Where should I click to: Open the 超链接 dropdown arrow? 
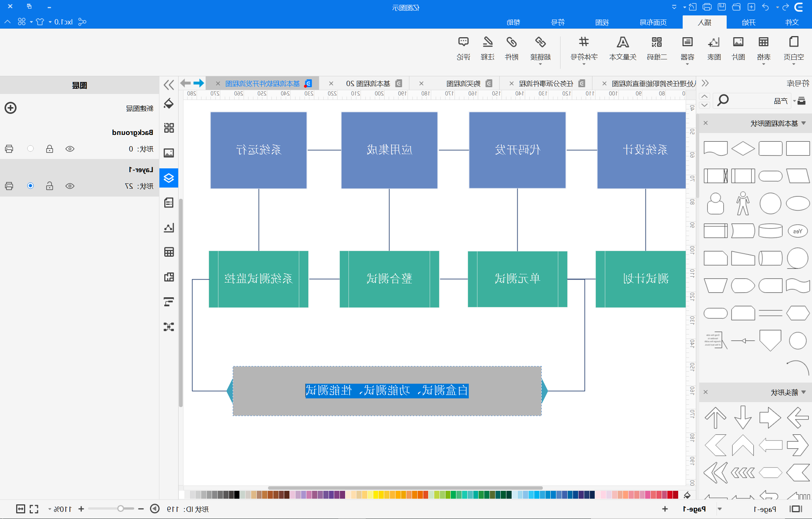(540, 64)
